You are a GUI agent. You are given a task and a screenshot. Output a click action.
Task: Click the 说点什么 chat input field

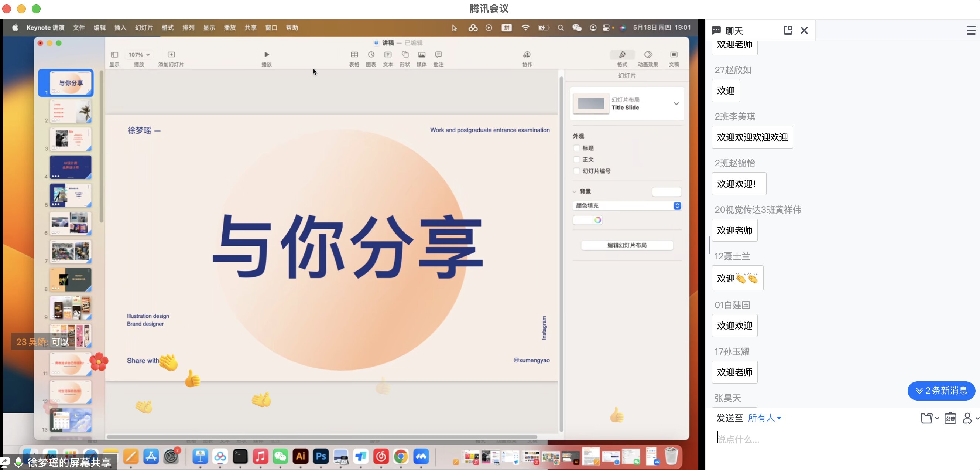click(842, 439)
